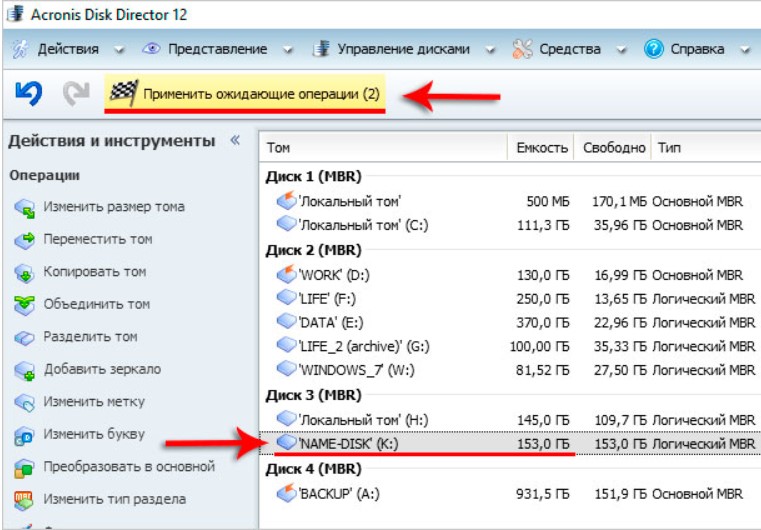The height and width of the screenshot is (530, 761).
Task: Choose Объединить том operation
Action: [97, 304]
